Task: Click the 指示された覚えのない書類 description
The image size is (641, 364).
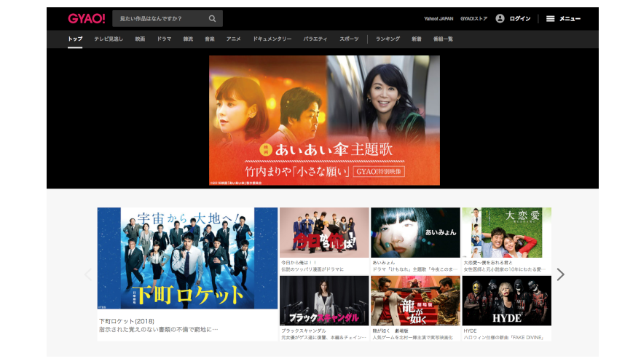Action: point(159,329)
